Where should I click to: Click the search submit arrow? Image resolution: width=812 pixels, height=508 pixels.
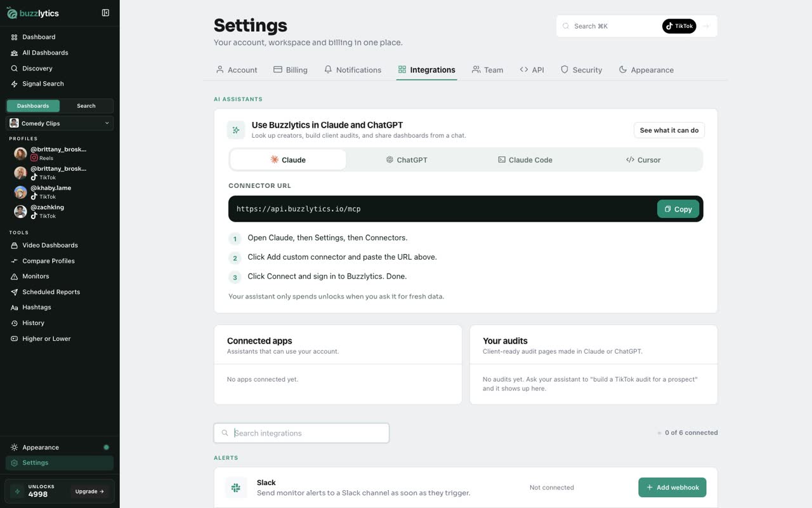[x=706, y=26]
